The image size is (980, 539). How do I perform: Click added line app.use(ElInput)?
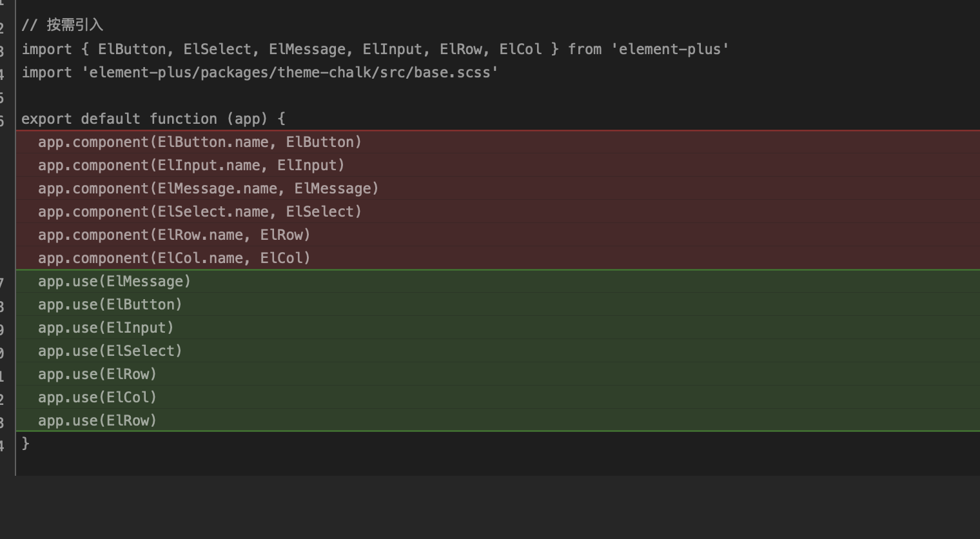(106, 328)
